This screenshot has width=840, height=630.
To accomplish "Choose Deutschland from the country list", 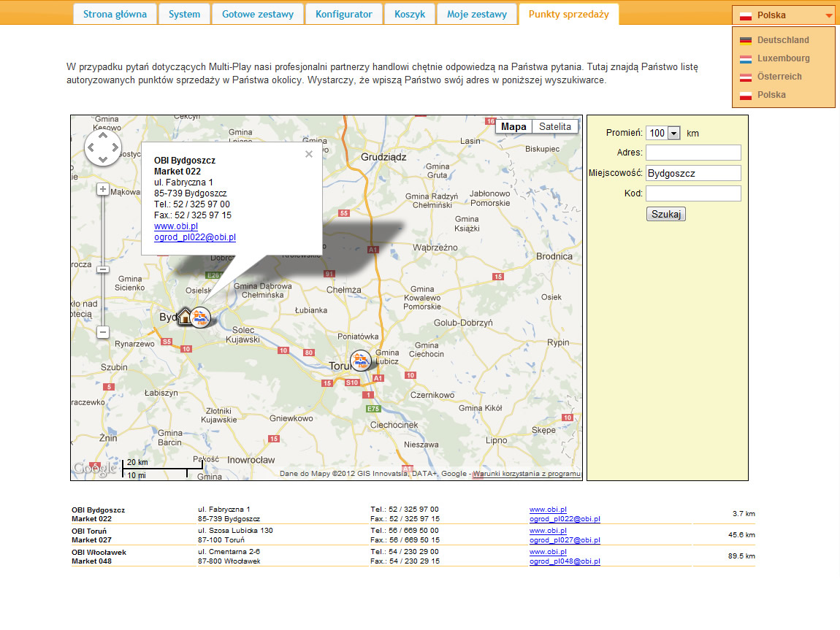I will [x=783, y=40].
